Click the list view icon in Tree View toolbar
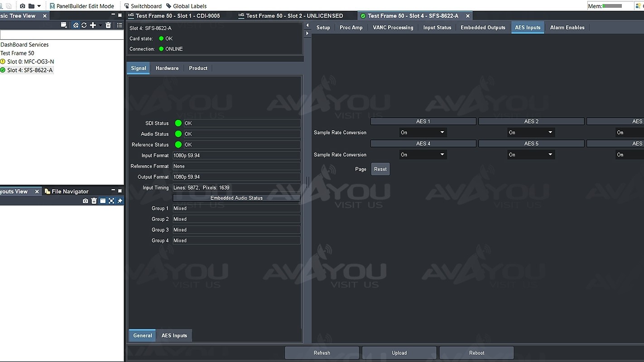 point(120,25)
